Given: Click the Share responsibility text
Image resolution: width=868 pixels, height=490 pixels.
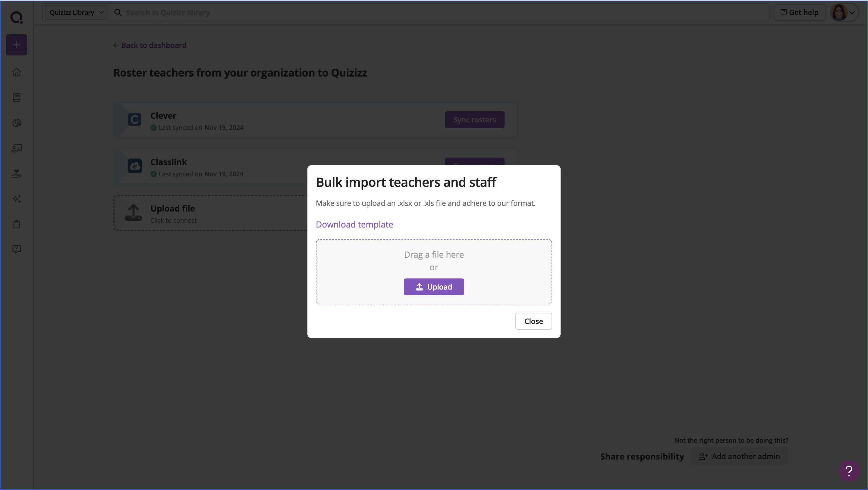Looking at the screenshot, I should 642,457.
